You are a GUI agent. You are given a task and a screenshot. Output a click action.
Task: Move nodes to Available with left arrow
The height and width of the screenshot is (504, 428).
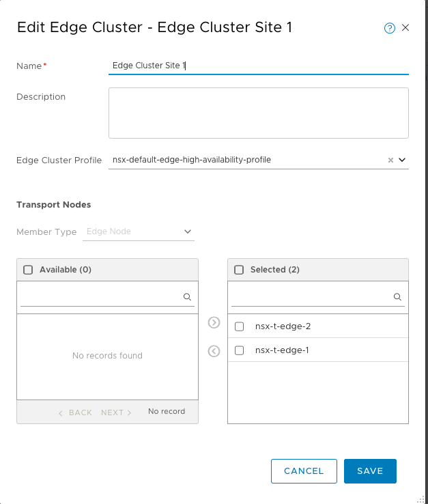pyautogui.click(x=214, y=351)
